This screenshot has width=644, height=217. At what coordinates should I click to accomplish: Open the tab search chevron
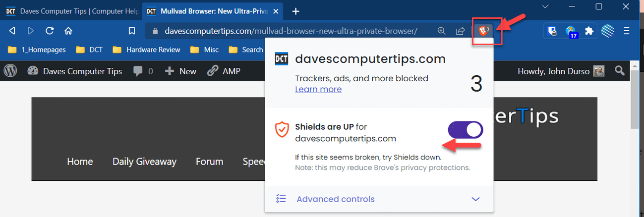(x=545, y=7)
